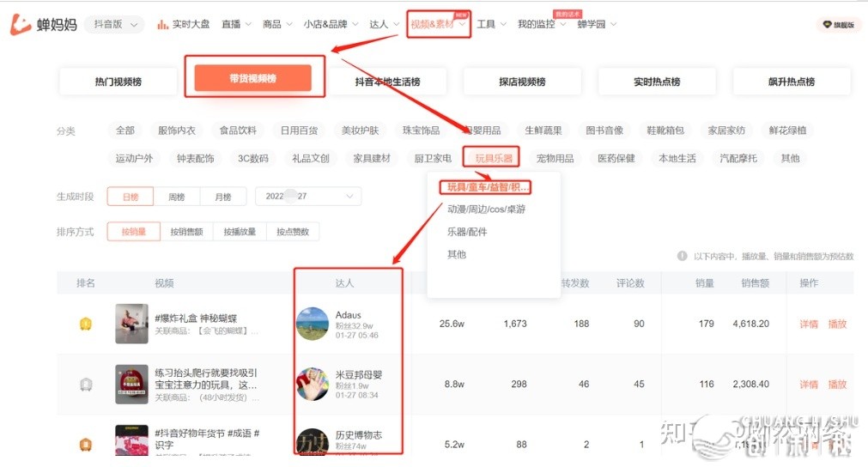868x467 pixels.
Task: Select category 钟表配饰
Action: tap(196, 158)
